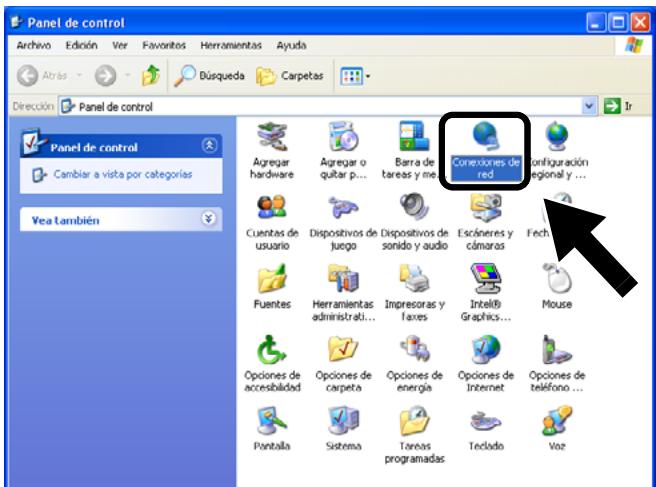
Task: Open the Vistas dropdown button
Action: click(355, 76)
